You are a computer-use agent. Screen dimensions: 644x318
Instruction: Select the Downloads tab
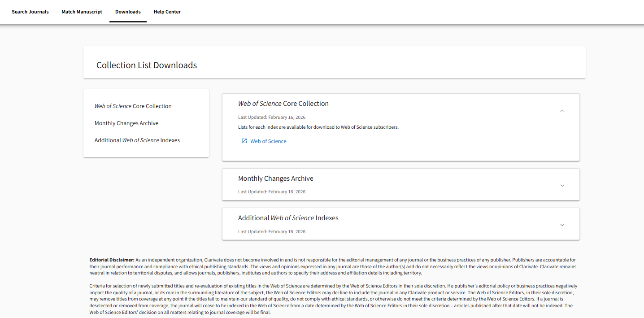[128, 12]
